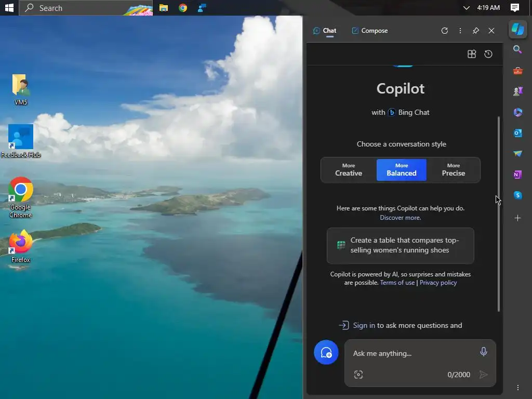This screenshot has height=399, width=532.
Task: Open the Outlook sidebar icon
Action: 518,133
